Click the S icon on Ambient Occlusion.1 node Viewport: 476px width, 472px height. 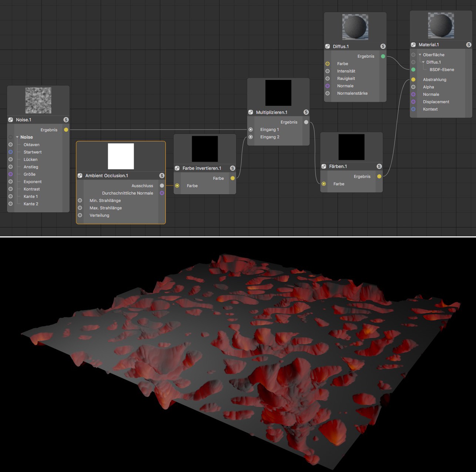point(162,176)
